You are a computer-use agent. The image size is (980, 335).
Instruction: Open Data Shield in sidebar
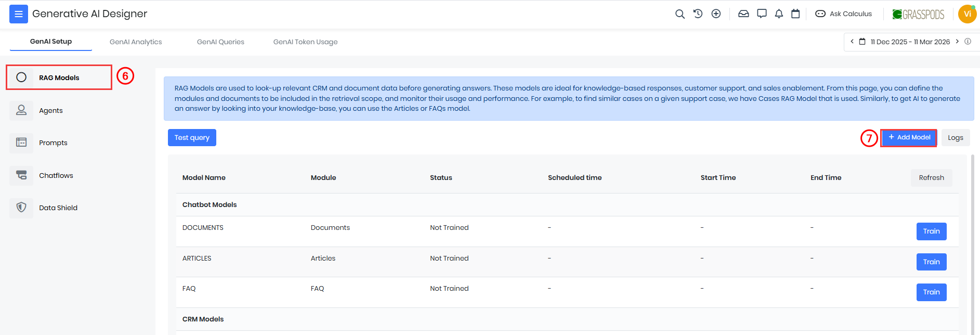[x=58, y=208]
